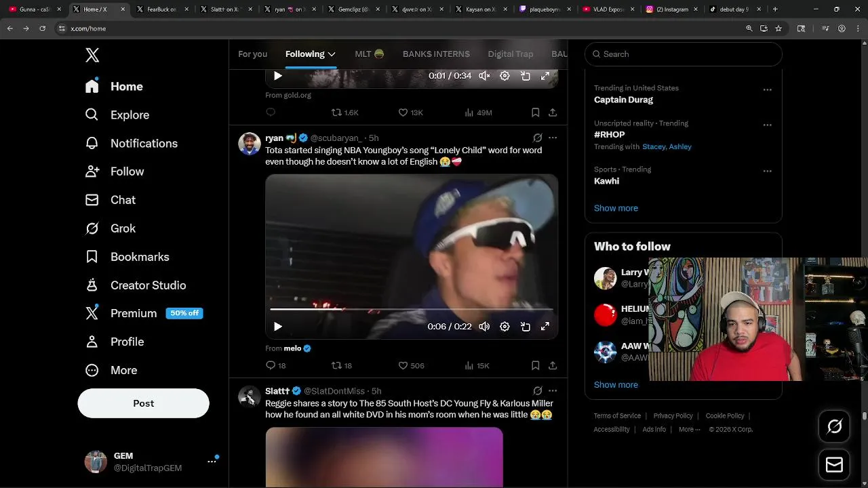Reload the page in browser toolbar

tap(42, 28)
